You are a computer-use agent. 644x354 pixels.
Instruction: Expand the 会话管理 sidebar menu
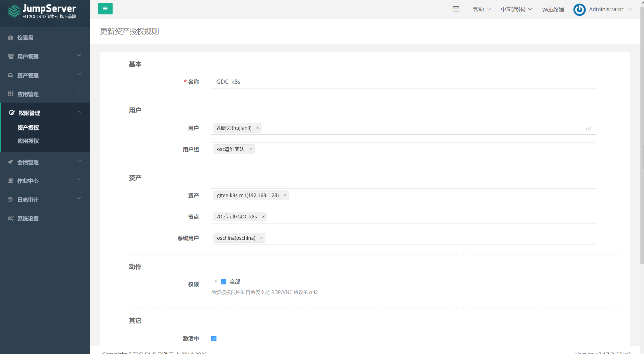pos(45,162)
